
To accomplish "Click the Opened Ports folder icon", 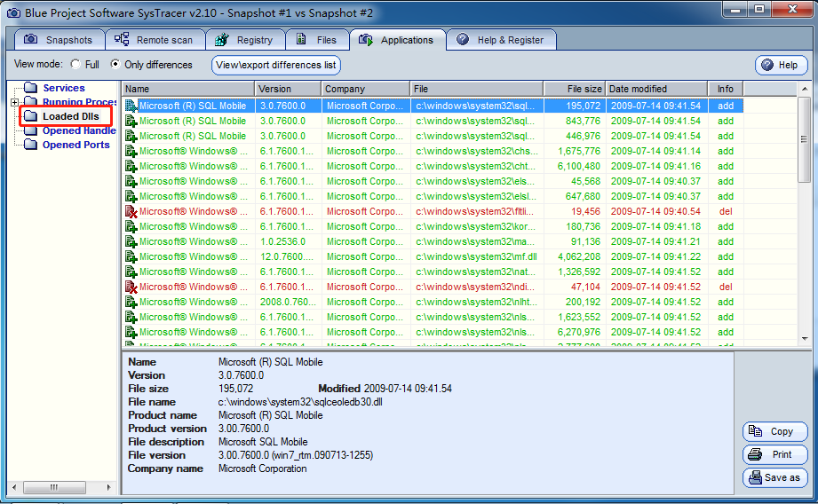I will coord(31,145).
